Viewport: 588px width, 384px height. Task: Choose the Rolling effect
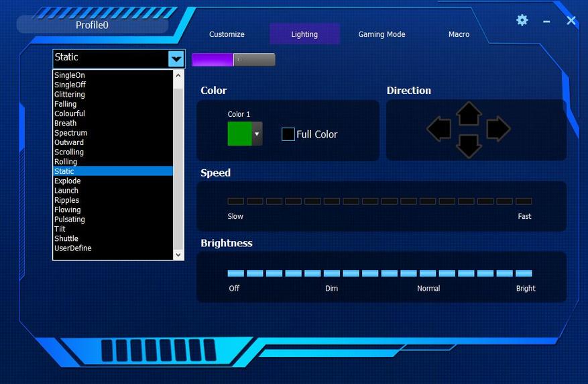point(113,161)
